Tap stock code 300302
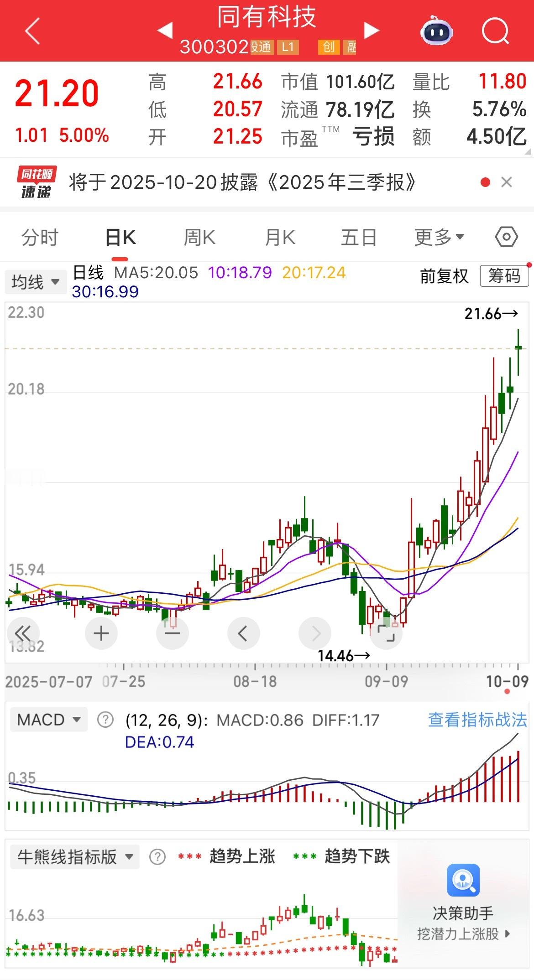 pos(214,47)
